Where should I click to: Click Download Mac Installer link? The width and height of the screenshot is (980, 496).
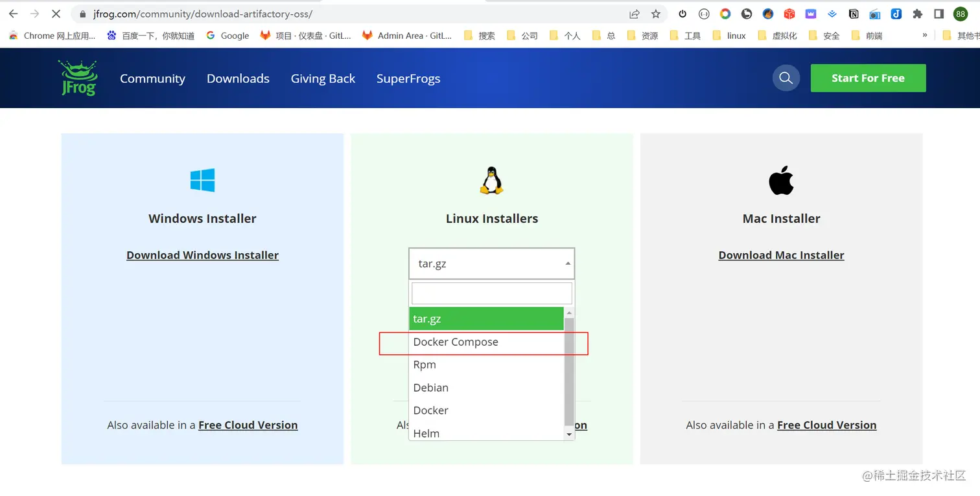[781, 255]
